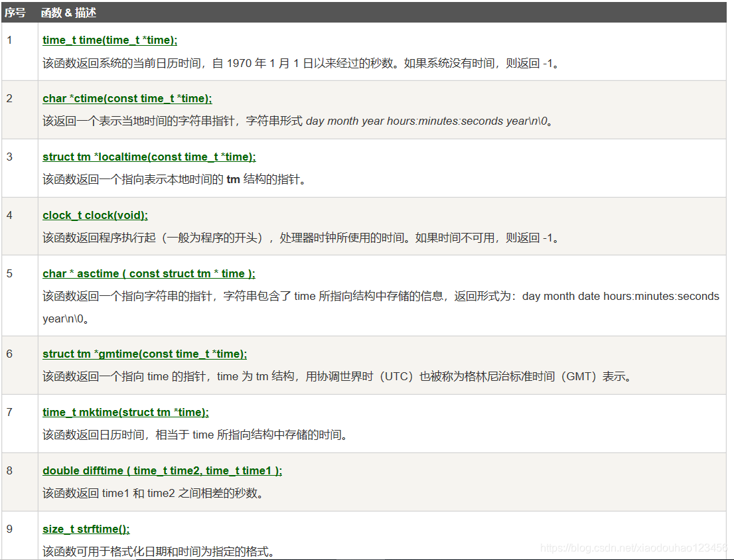
Task: Click row number 2 cell
Action: [x=20, y=110]
